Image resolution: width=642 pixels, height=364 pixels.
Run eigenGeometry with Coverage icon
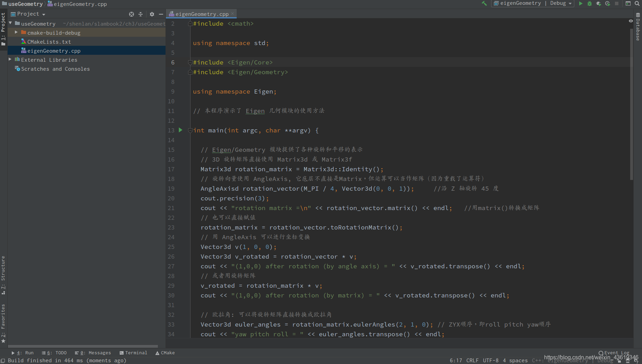[598, 3]
